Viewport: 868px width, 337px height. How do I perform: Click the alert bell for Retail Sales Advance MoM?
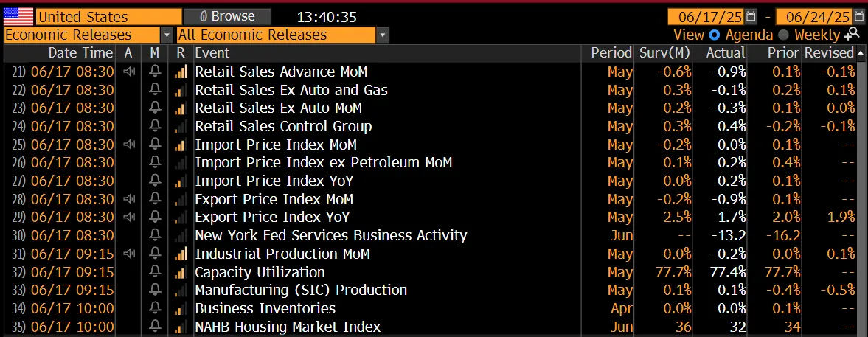pos(155,72)
